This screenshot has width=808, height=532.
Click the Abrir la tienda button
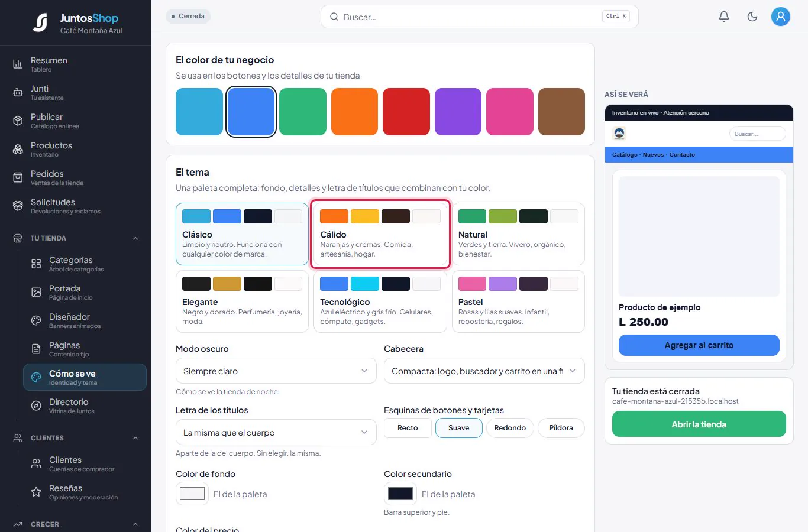(x=699, y=424)
